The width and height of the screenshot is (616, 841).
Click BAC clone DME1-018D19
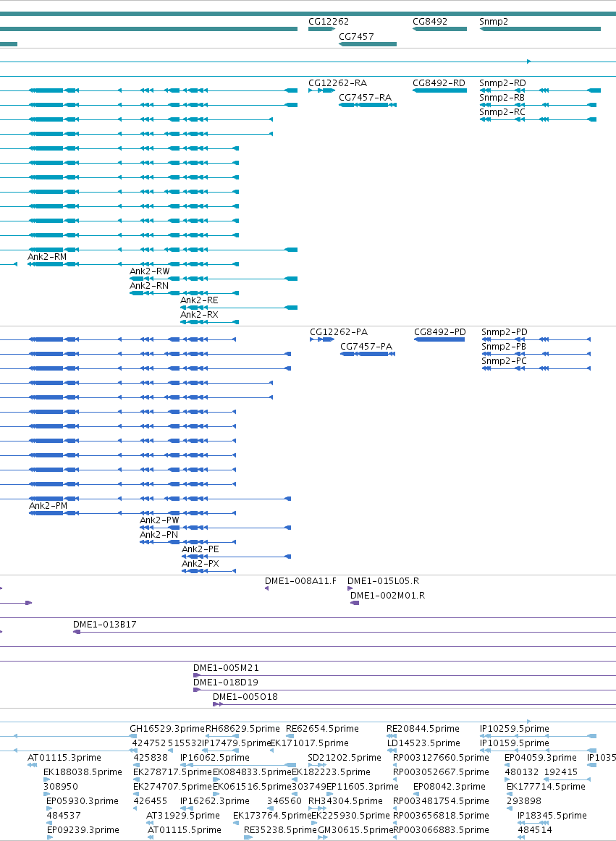pyautogui.click(x=226, y=682)
